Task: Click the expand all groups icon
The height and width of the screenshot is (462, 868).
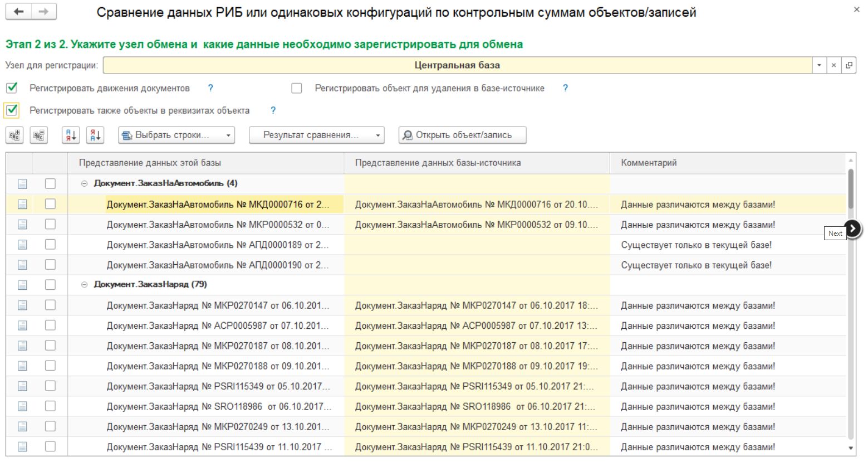Action: click(14, 135)
